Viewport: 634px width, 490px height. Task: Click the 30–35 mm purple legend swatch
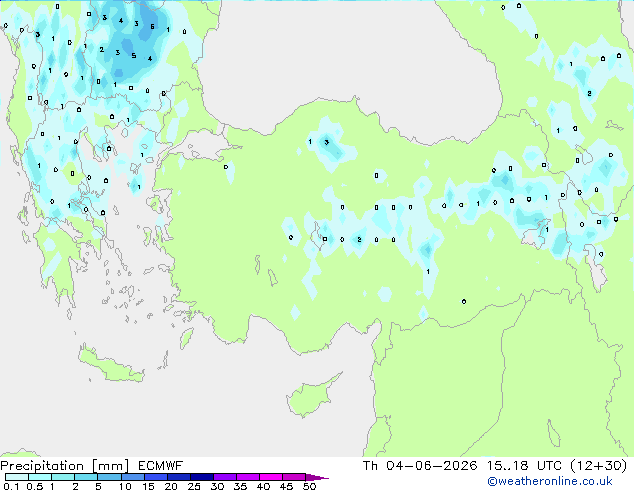[x=224, y=477]
